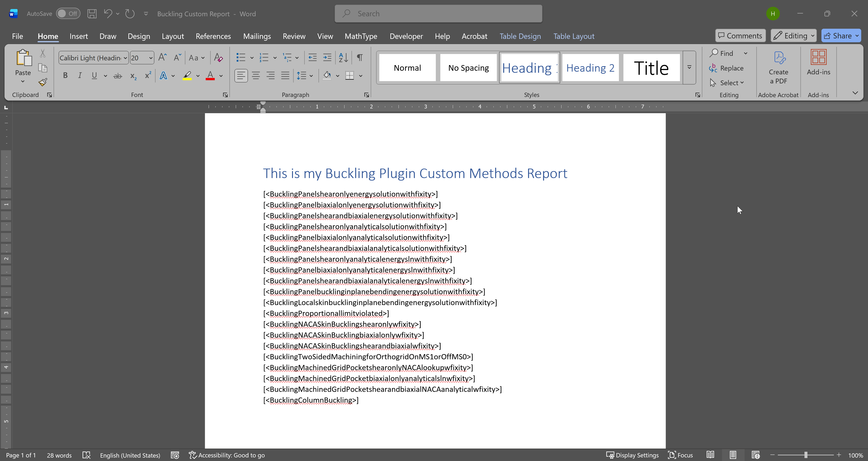Click the Redo icon in title bar
Image resolution: width=868 pixels, height=461 pixels.
(130, 14)
